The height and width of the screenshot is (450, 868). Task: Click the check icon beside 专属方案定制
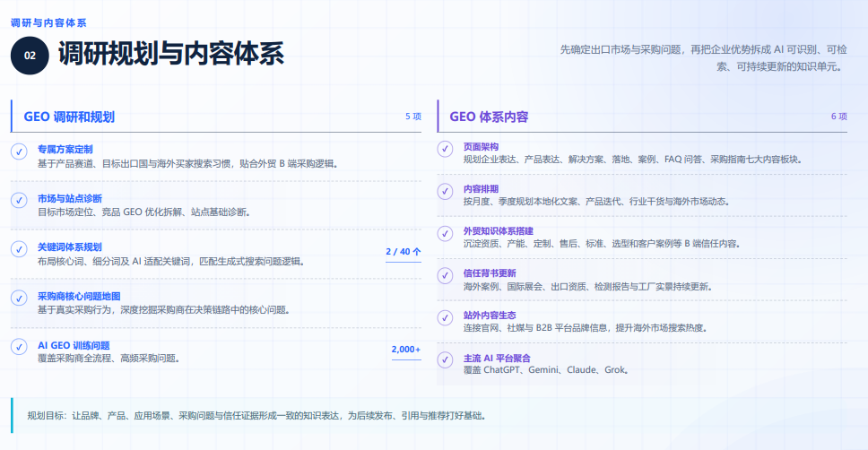[20, 151]
